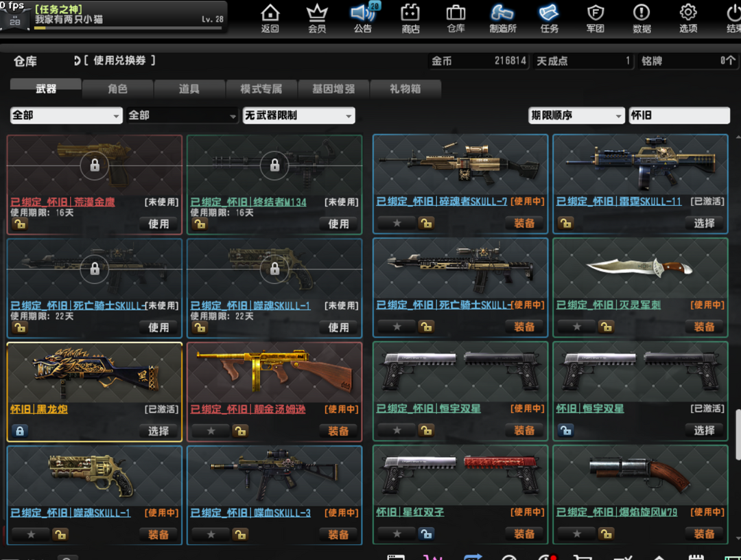
Task: Open the 无武器限制 dropdown
Action: pos(298,115)
